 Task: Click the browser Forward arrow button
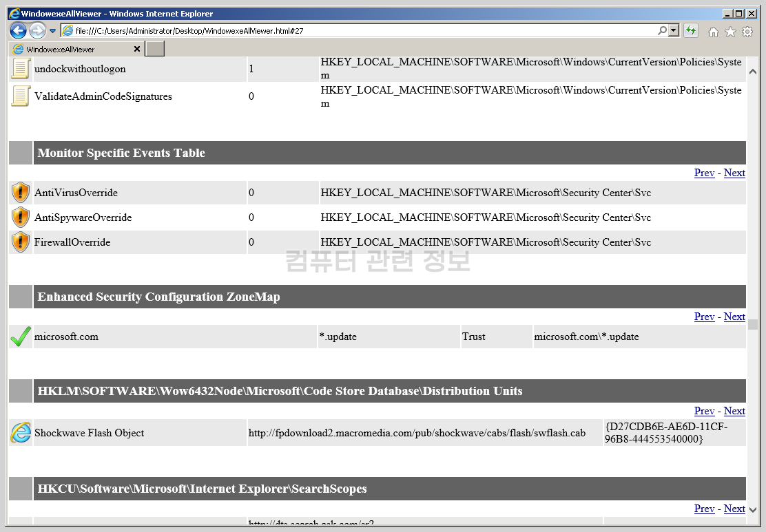click(38, 31)
